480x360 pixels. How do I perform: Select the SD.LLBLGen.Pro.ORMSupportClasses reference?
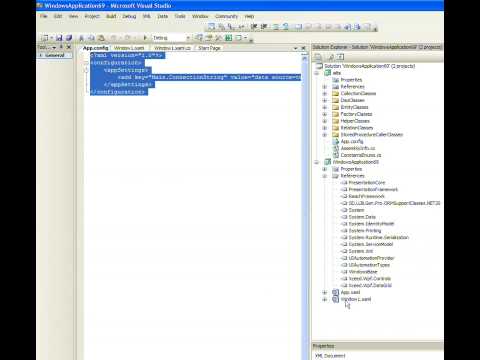click(394, 203)
